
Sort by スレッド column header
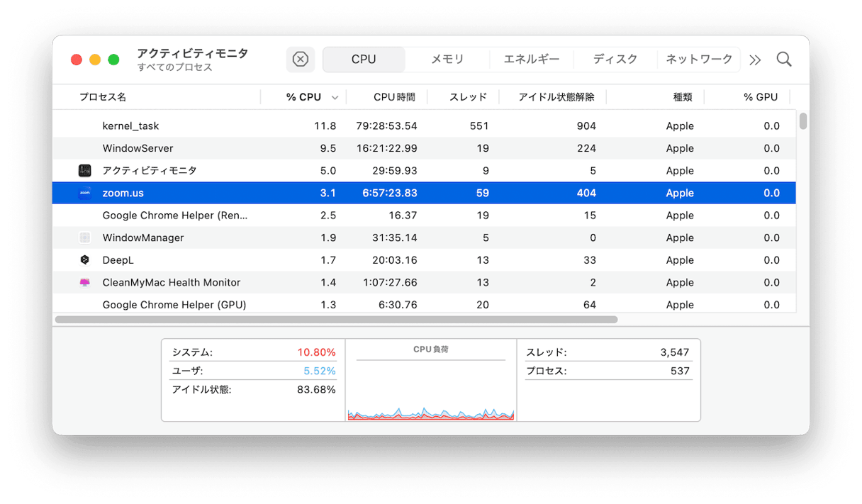coord(469,97)
